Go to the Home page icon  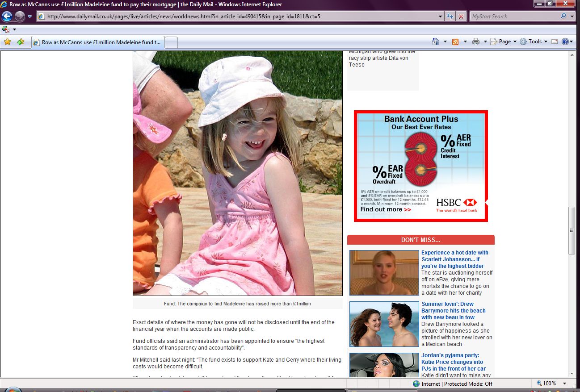point(436,42)
